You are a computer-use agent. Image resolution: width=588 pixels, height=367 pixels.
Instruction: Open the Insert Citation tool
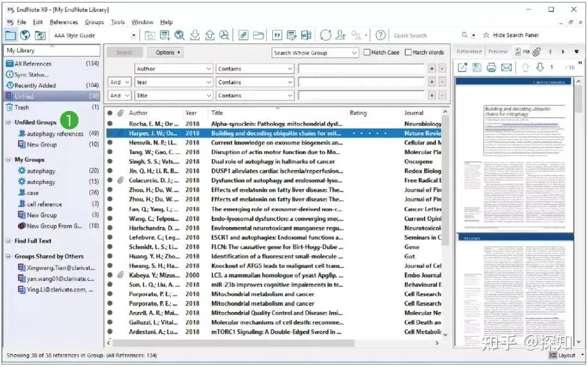pyautogui.click(x=277, y=35)
